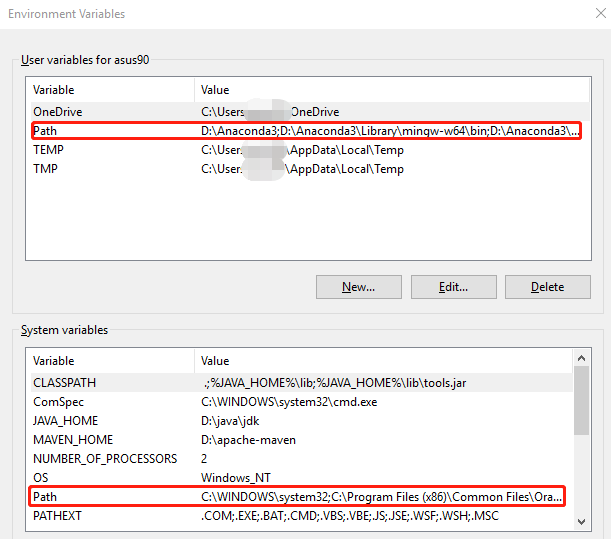Click the NUMBER_OF_PROCESSORS value 2
611x539 pixels.
[x=204, y=459]
